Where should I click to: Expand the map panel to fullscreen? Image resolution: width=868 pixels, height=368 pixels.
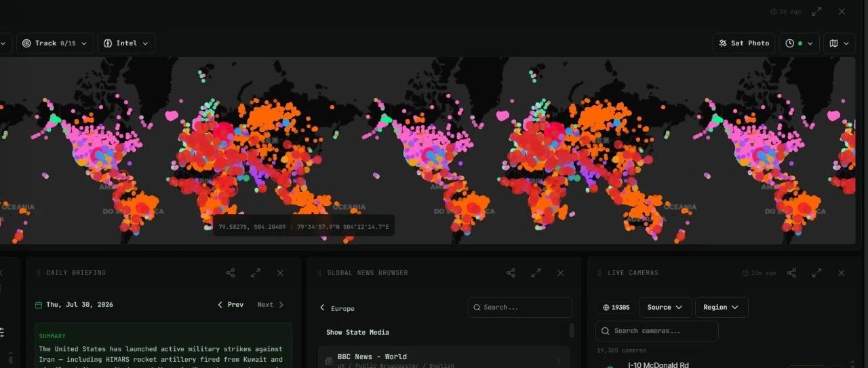coord(816,12)
